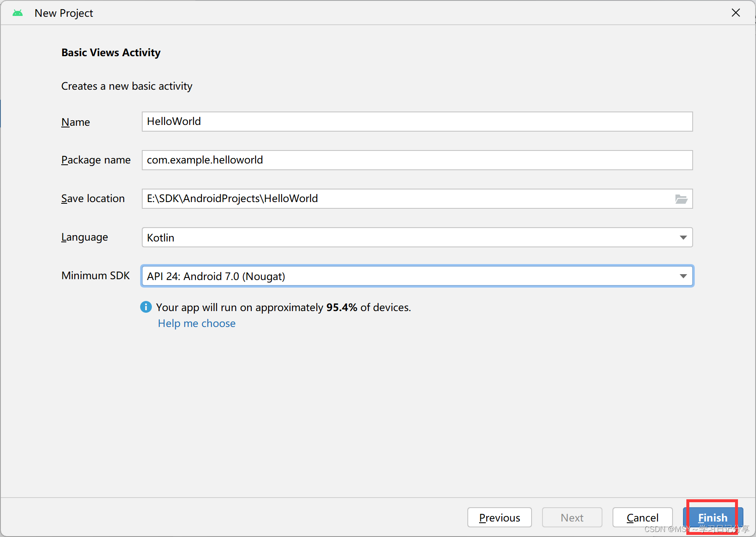Click the Android logo in title bar
The height and width of the screenshot is (537, 756).
click(18, 13)
